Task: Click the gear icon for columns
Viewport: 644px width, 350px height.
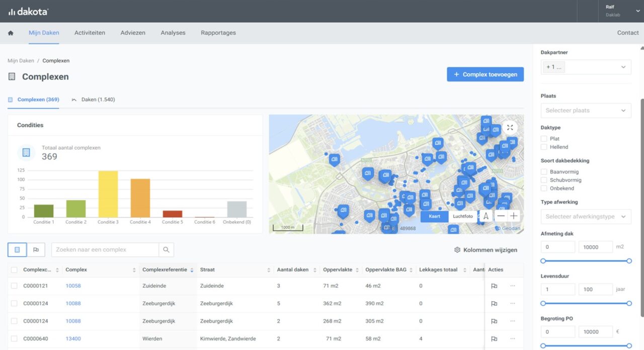Action: 457,250
